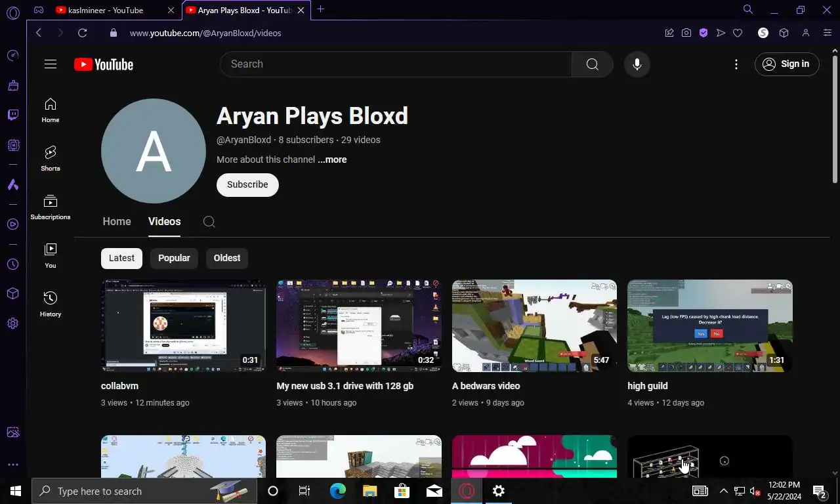Click the collabvm video thumbnail

(183, 326)
